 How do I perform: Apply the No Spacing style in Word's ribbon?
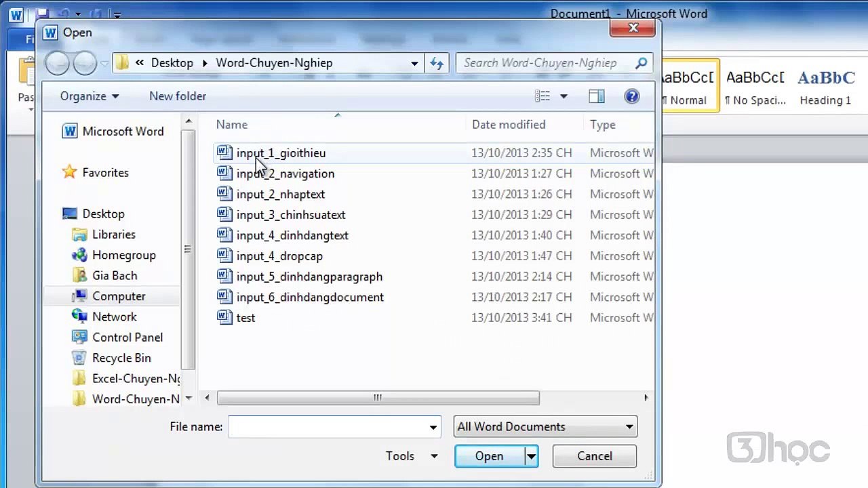[755, 87]
